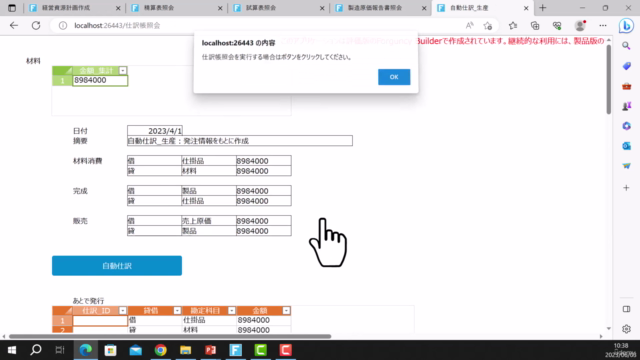This screenshot has height=360, width=640.
Task: Close the 経営資源計画作成 tab
Action: coord(118,8)
